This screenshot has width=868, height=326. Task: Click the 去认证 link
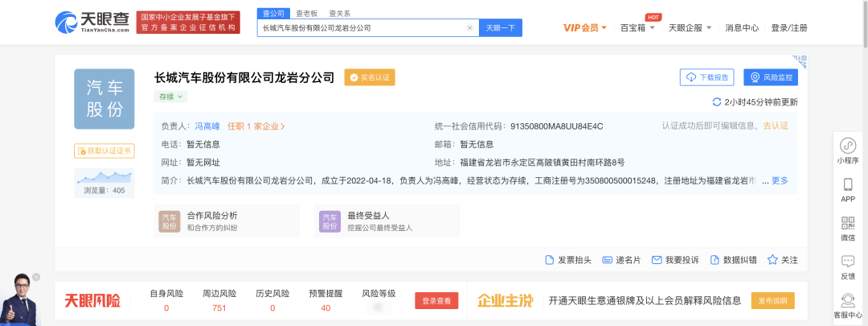(x=775, y=126)
